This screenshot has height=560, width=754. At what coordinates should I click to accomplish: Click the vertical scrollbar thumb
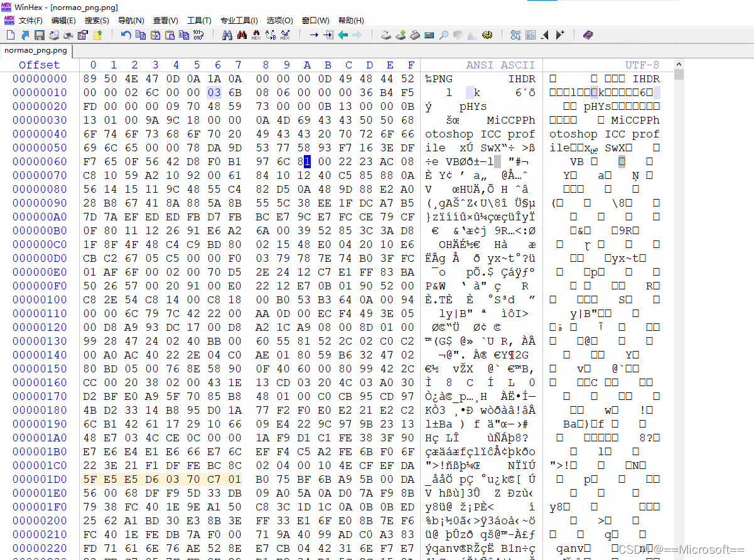(x=678, y=75)
